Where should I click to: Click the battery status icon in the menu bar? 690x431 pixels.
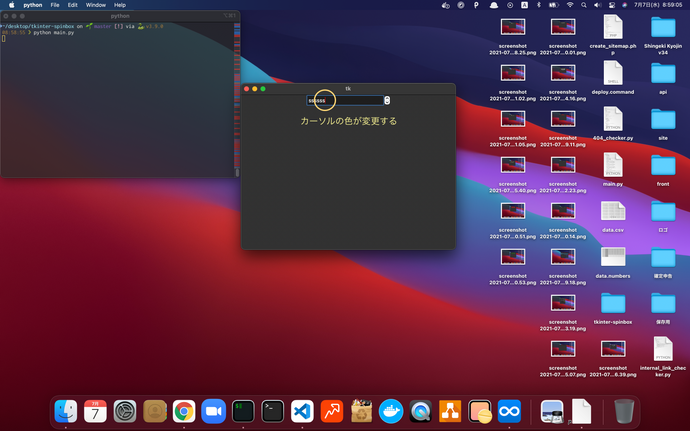click(x=553, y=5)
